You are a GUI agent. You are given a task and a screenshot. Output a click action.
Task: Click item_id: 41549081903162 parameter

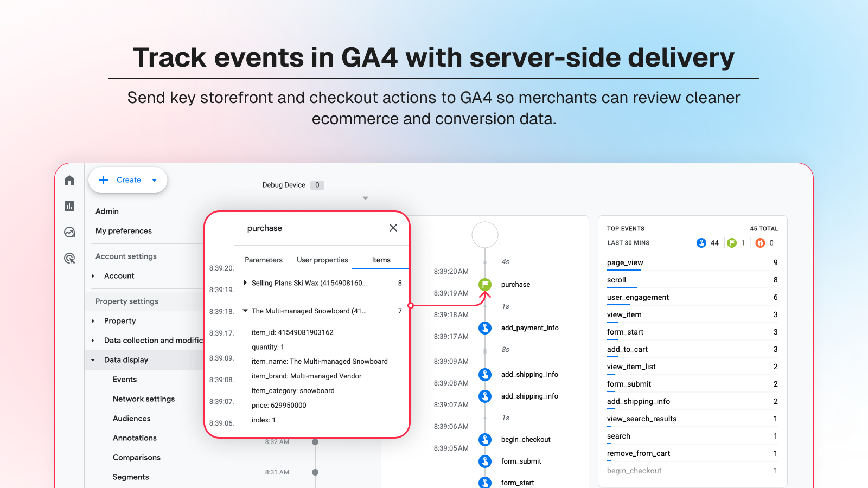(x=292, y=332)
